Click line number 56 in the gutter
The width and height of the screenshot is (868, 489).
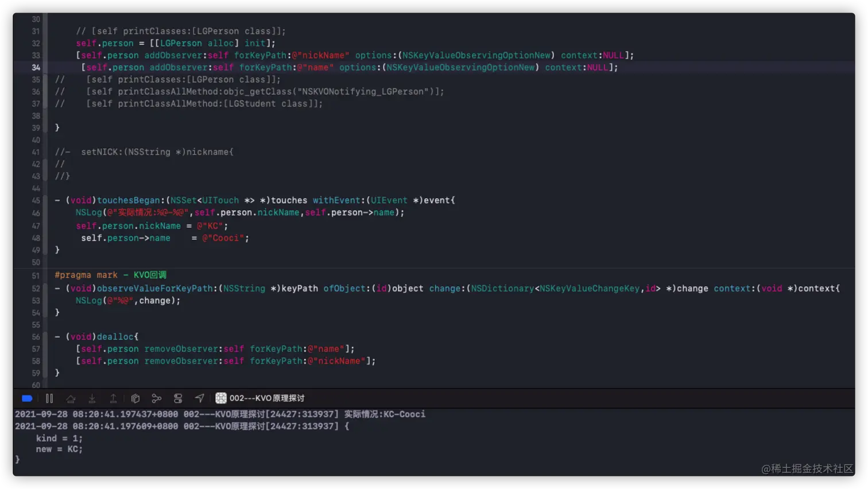click(x=36, y=337)
